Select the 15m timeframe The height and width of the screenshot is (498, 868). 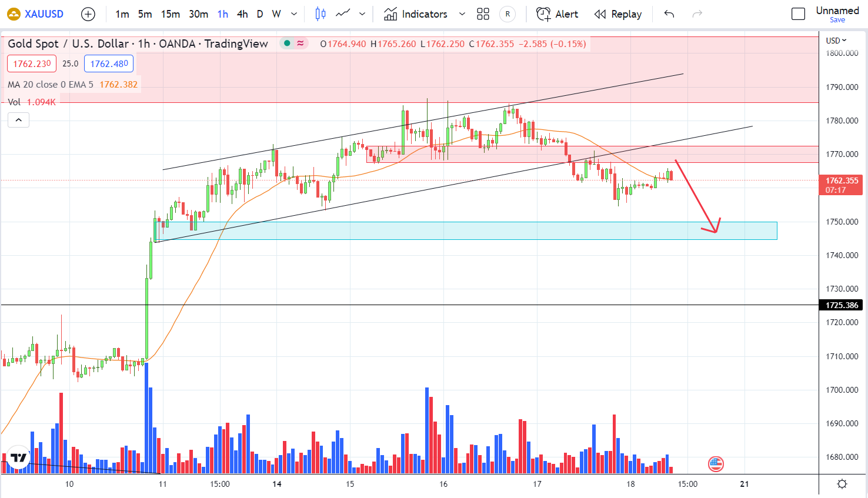click(x=171, y=14)
